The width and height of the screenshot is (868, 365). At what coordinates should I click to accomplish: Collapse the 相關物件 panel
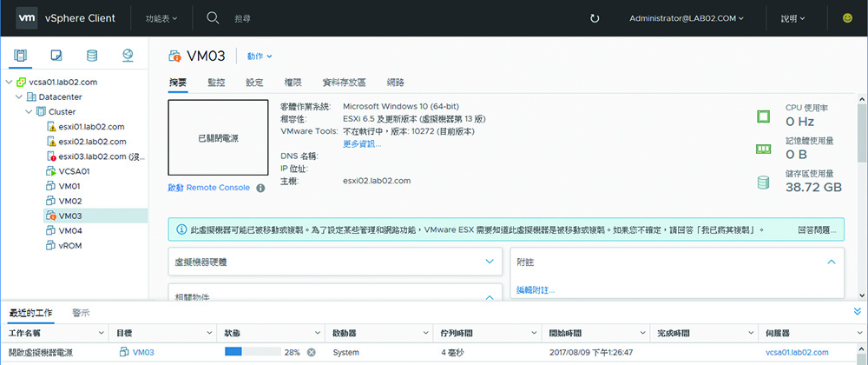(490, 297)
